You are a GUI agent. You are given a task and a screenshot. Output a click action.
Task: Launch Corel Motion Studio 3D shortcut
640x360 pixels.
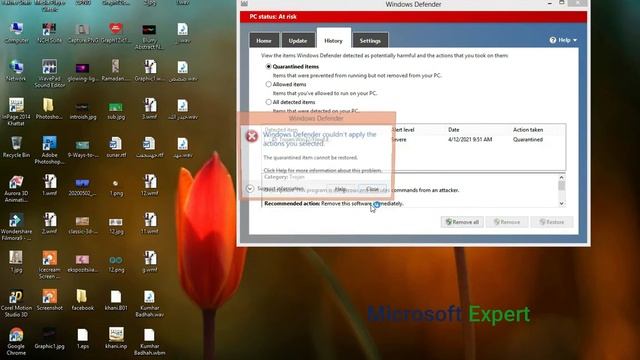[x=16, y=303]
